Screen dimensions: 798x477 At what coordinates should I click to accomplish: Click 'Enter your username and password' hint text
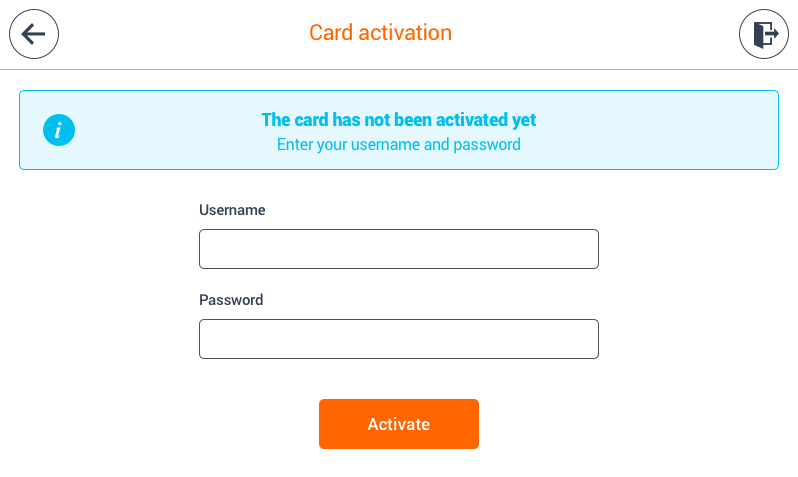point(399,145)
